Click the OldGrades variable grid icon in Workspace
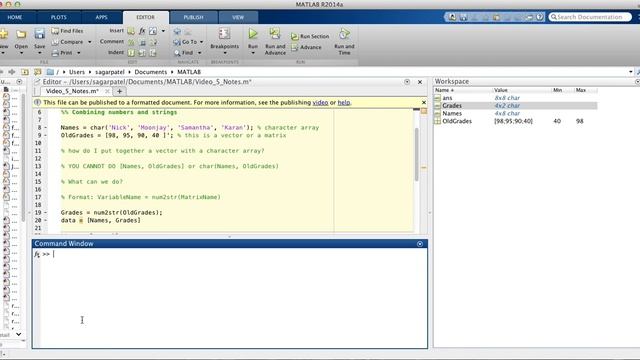 tap(438, 121)
